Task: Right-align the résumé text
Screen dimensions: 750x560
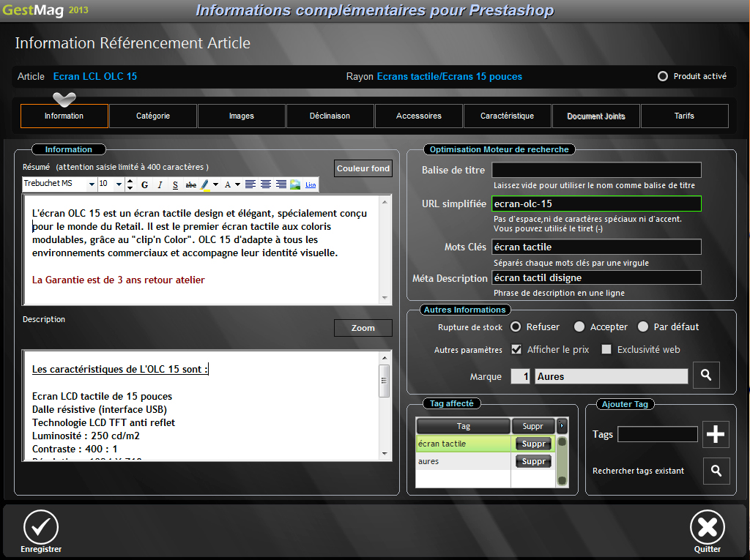Action: pos(281,184)
